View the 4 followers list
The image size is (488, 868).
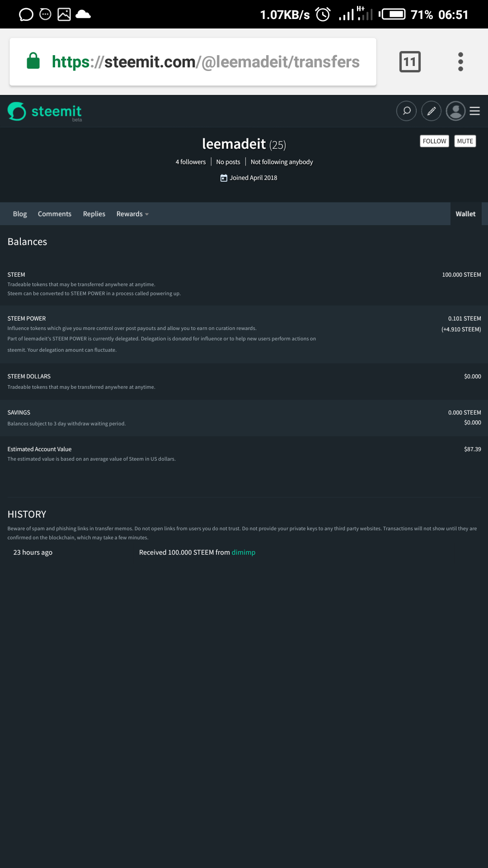191,162
